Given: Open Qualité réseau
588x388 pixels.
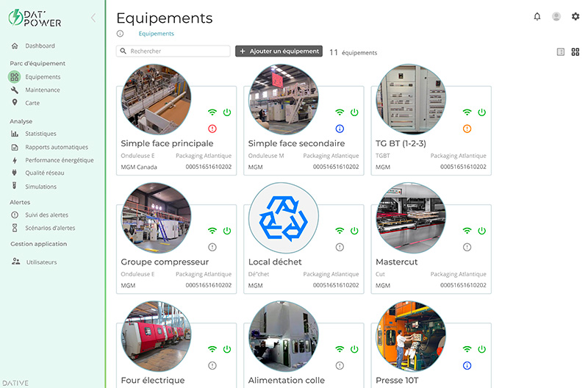Looking at the screenshot, I should pyautogui.click(x=45, y=173).
